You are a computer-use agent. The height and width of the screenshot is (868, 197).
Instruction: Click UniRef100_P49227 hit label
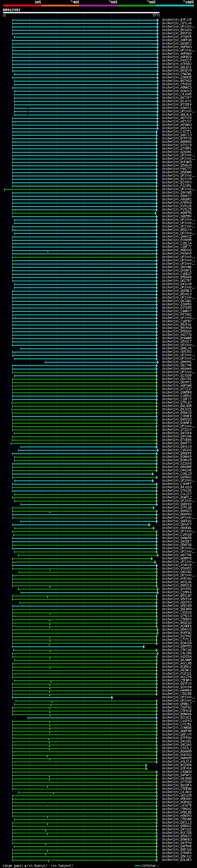[x=177, y=60]
